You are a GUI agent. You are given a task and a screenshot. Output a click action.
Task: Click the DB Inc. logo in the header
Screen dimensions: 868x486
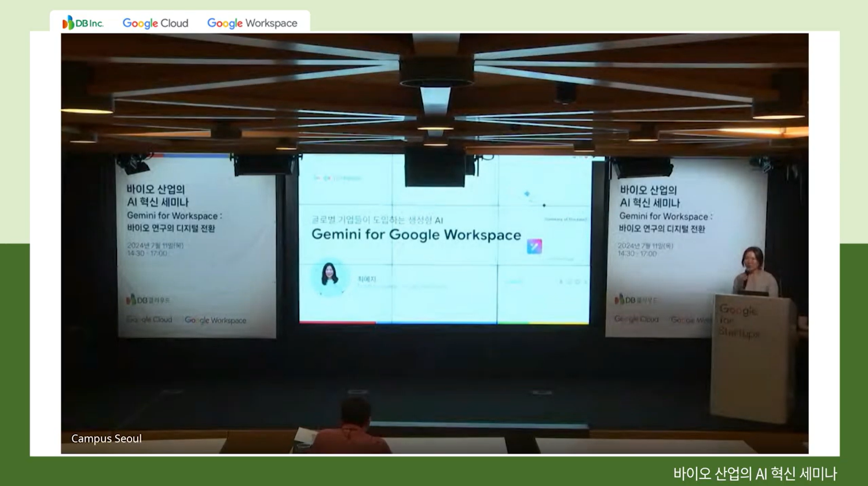[x=83, y=23]
